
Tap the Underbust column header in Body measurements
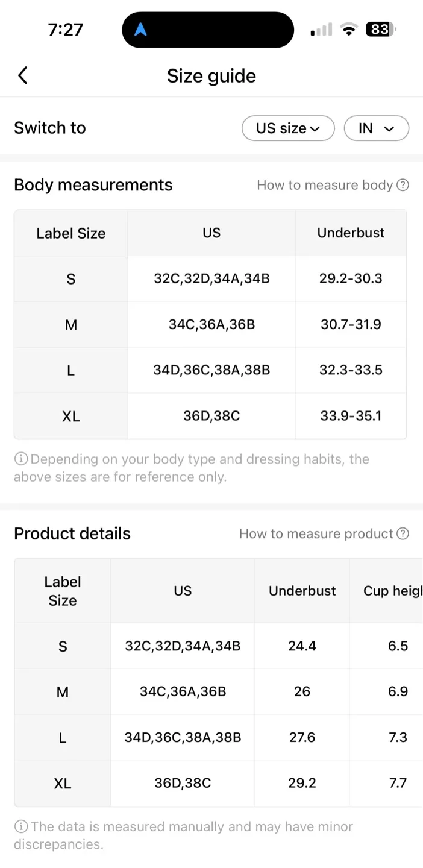click(351, 233)
